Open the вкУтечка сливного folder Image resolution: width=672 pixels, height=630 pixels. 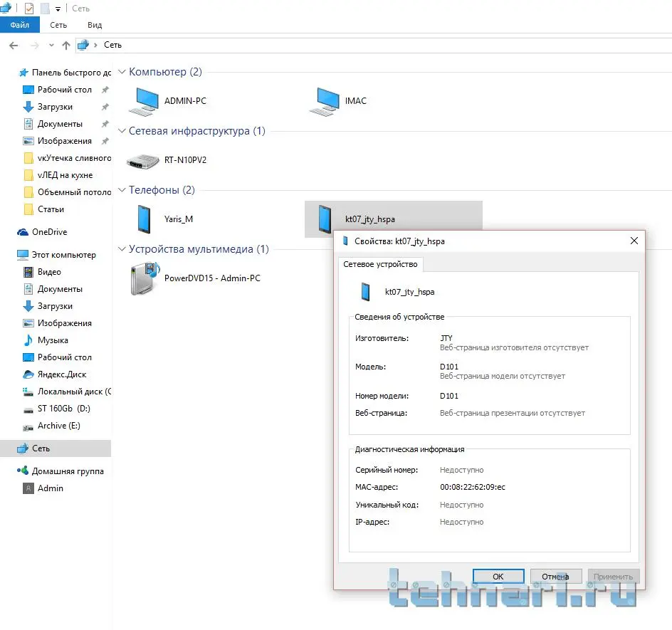68,158
